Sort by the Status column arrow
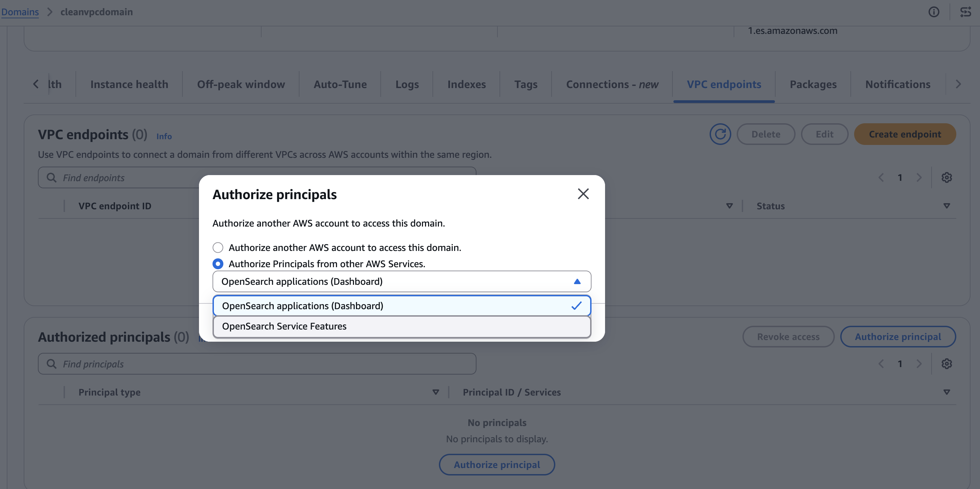 (x=946, y=206)
